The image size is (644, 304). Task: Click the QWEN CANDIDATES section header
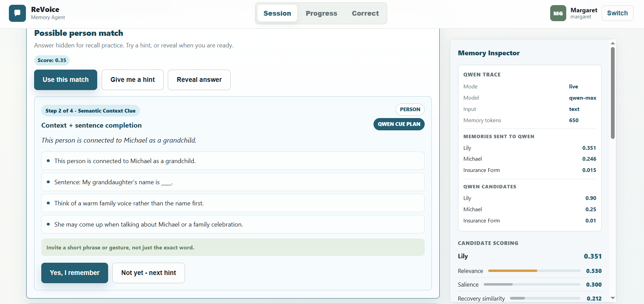[x=490, y=187]
